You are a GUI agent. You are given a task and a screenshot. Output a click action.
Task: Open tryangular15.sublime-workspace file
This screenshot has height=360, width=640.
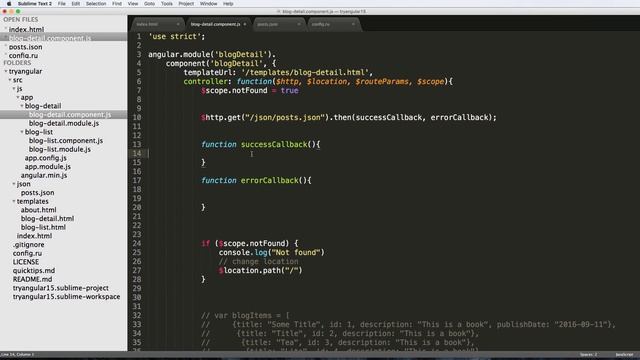66,297
